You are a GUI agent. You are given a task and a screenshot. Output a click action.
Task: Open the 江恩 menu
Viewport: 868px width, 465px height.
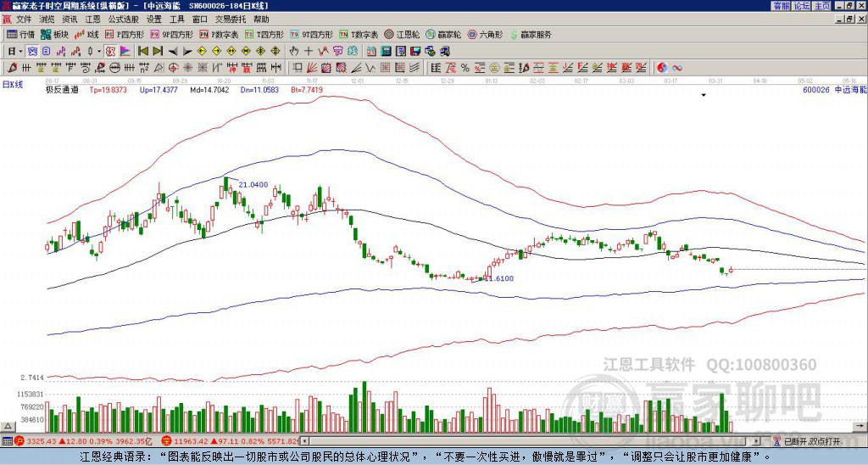92,20
